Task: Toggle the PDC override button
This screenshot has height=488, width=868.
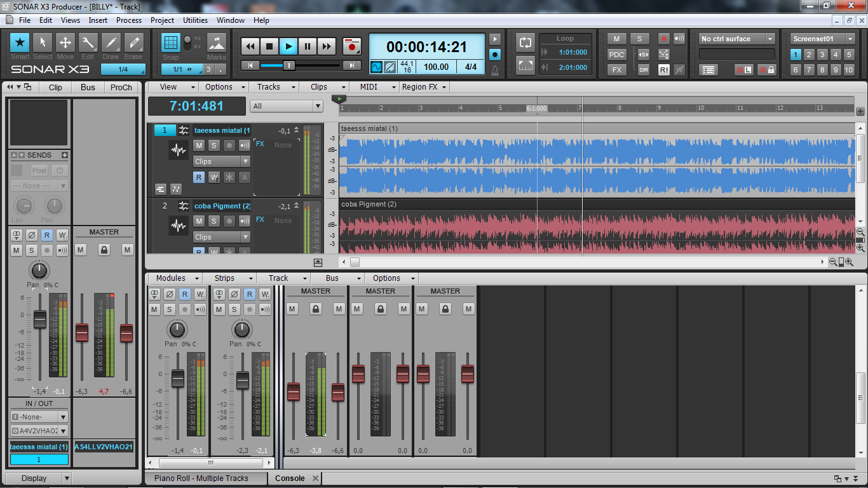Action: tap(617, 54)
